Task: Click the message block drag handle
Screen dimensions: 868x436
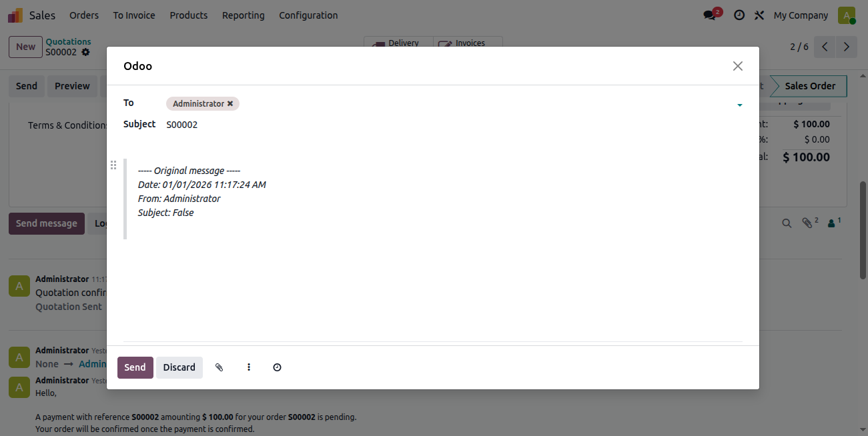Action: point(113,165)
